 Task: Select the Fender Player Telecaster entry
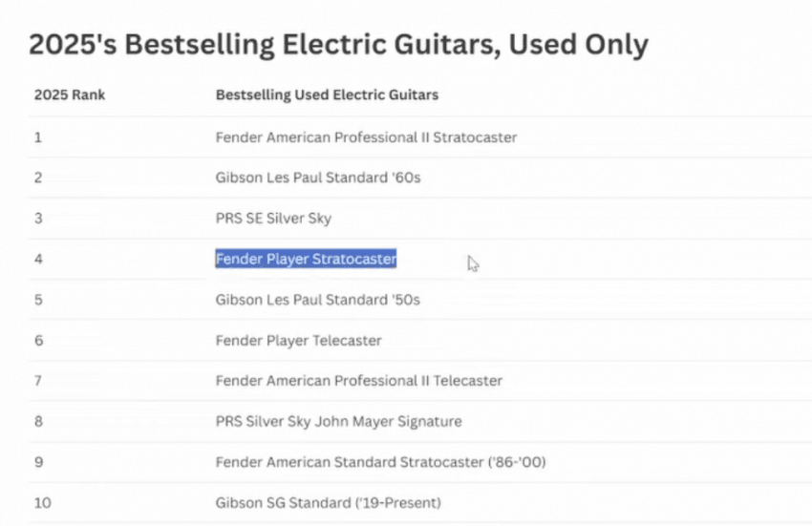298,341
